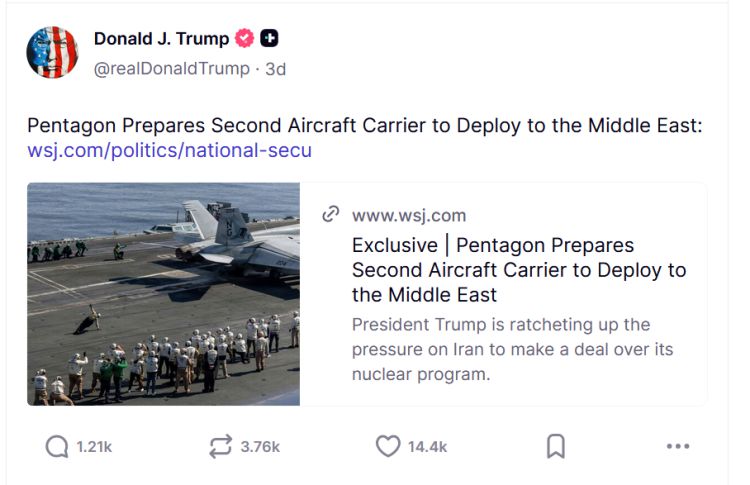Click the 14.4k likes count

(x=427, y=447)
